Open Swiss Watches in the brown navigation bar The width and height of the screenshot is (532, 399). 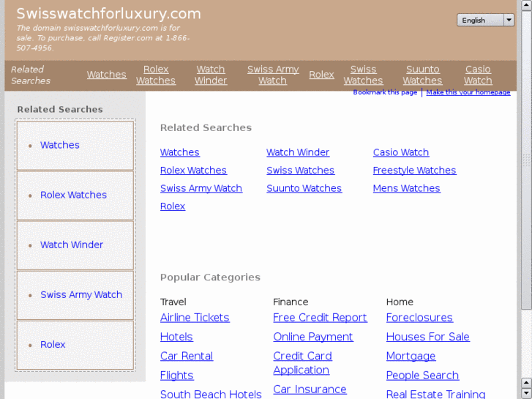(x=363, y=75)
